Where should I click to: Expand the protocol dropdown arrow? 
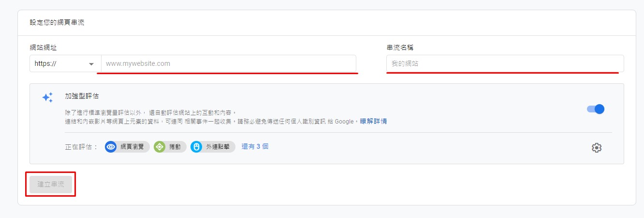click(91, 64)
